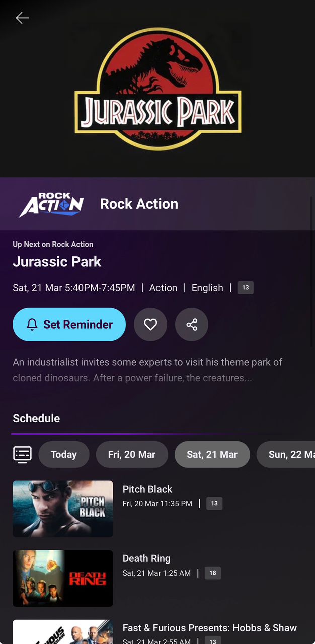Image resolution: width=315 pixels, height=644 pixels.
Task: Open the Death Ring schedule title
Action: (146, 558)
